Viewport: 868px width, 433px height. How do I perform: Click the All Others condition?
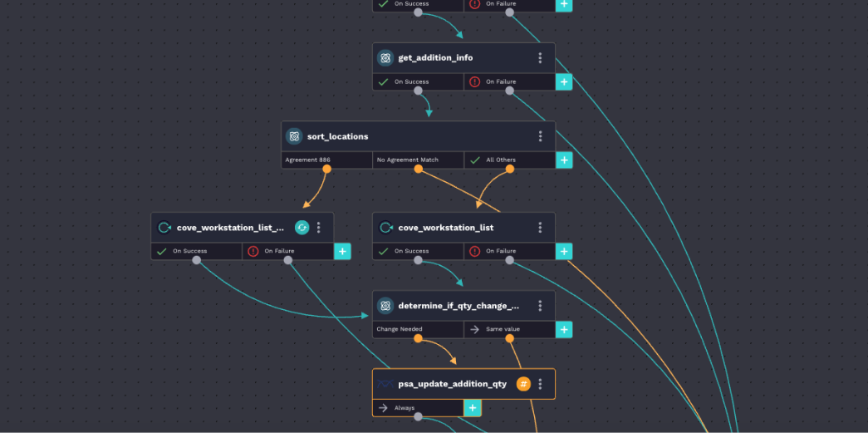[x=509, y=160]
